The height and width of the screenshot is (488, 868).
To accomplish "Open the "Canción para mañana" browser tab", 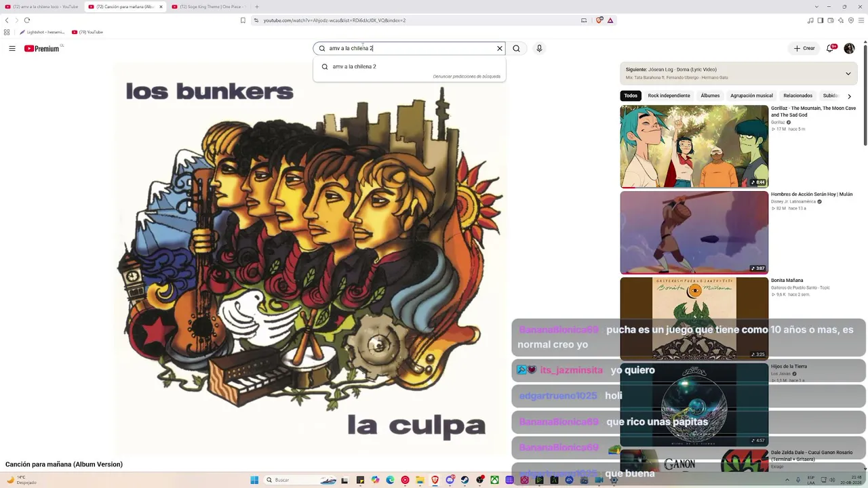I will pyautogui.click(x=125, y=7).
